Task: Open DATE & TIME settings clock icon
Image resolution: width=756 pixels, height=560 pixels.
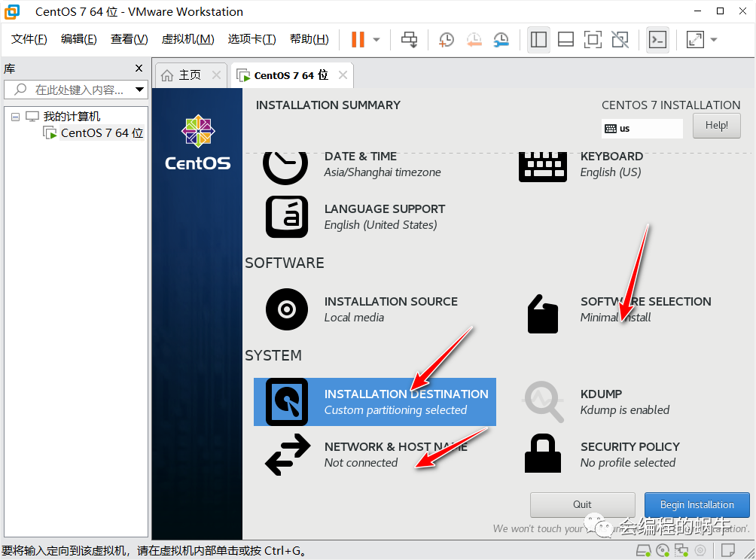Action: pos(285,167)
